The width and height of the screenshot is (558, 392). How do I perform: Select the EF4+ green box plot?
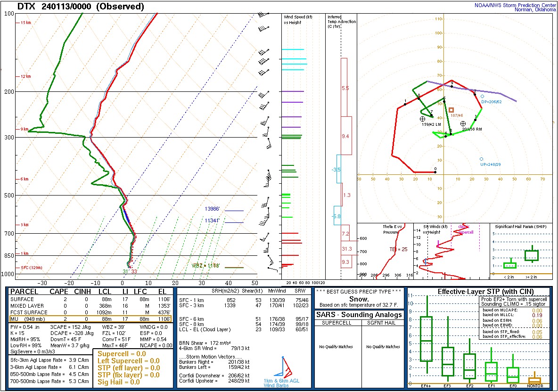pyautogui.click(x=426, y=338)
